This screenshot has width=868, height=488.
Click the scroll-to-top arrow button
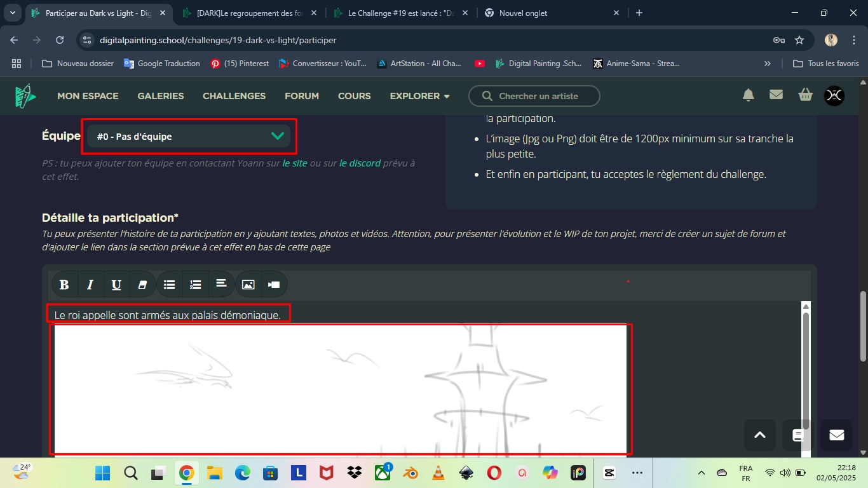[759, 435]
